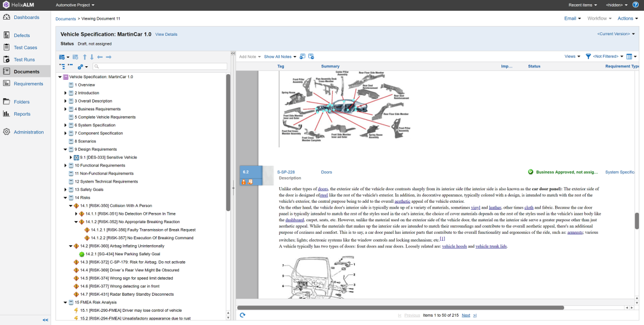Open the Actions menu
644x325 pixels.
click(628, 18)
